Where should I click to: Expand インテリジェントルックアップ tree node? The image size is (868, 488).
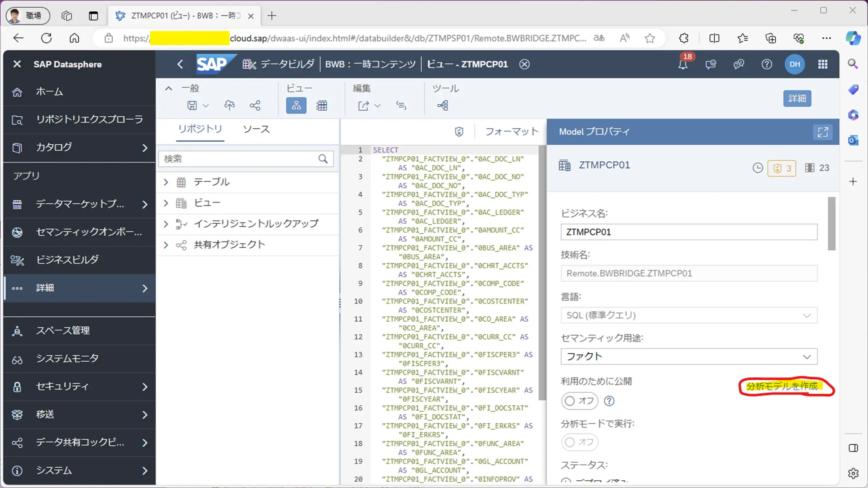tap(166, 224)
